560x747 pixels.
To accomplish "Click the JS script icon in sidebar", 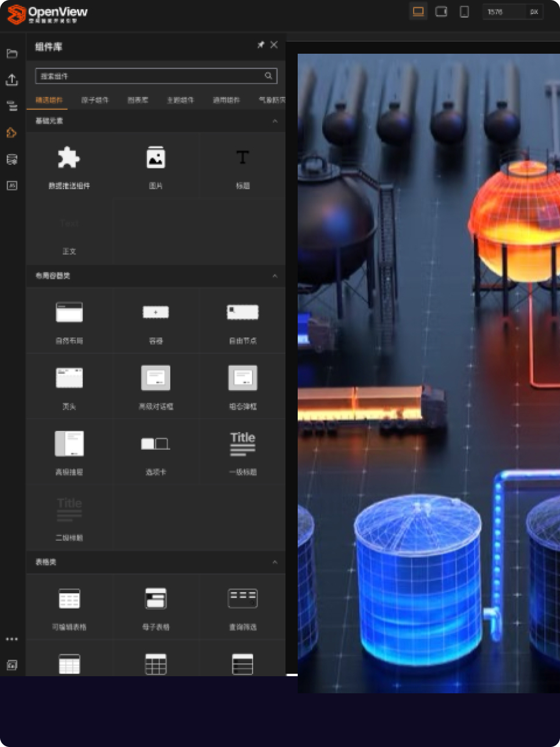I will pyautogui.click(x=12, y=186).
